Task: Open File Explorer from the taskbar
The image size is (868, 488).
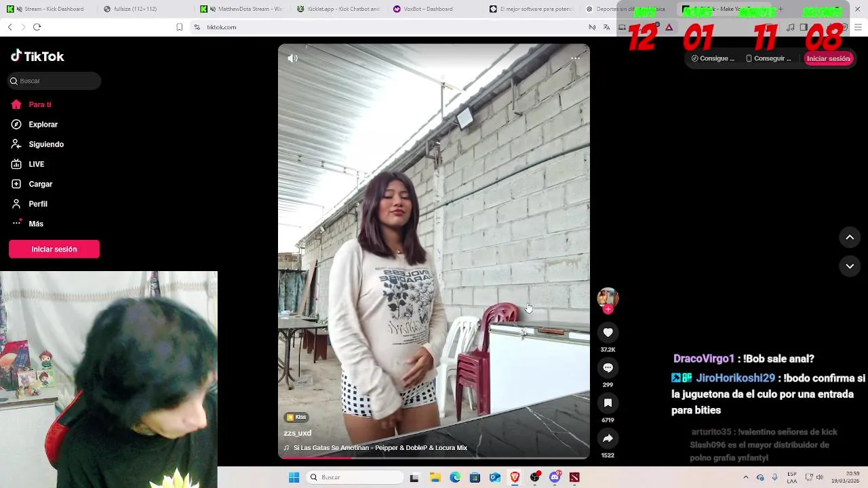Action: click(x=435, y=477)
